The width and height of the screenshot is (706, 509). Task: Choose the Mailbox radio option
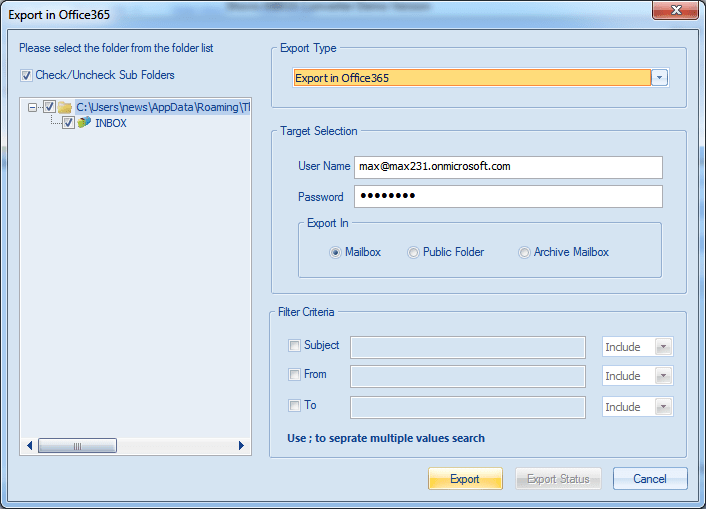335,253
